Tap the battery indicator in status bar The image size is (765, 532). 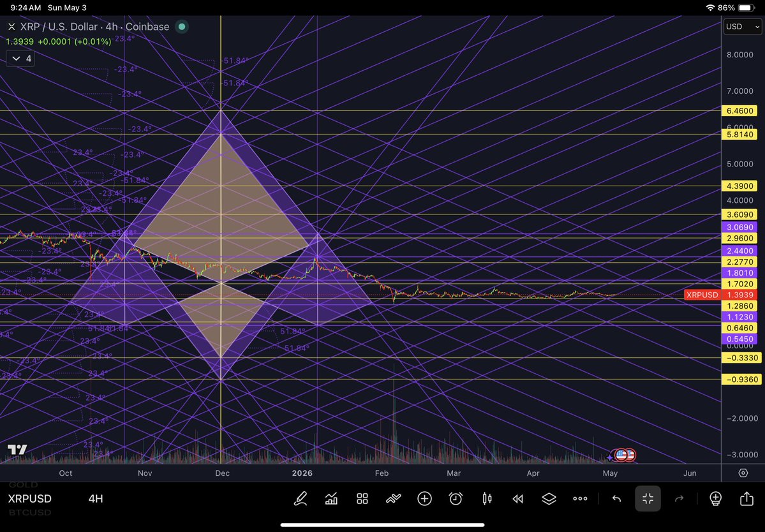(x=746, y=8)
